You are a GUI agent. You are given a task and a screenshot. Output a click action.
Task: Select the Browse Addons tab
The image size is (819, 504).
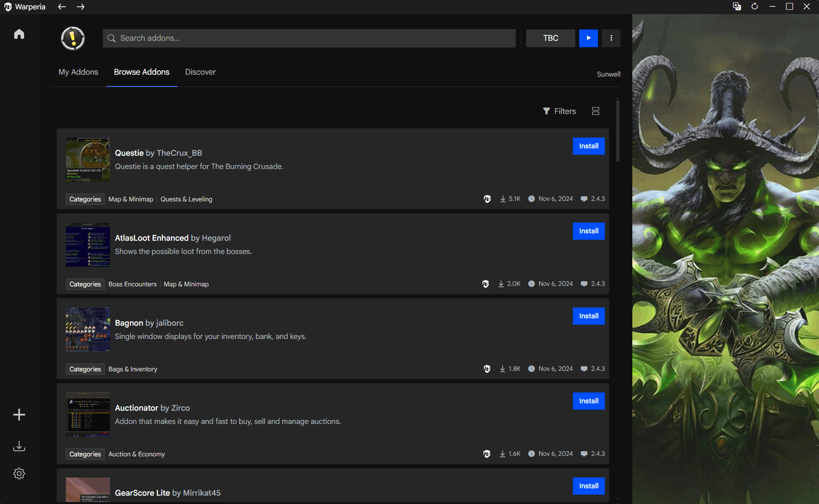(x=141, y=72)
